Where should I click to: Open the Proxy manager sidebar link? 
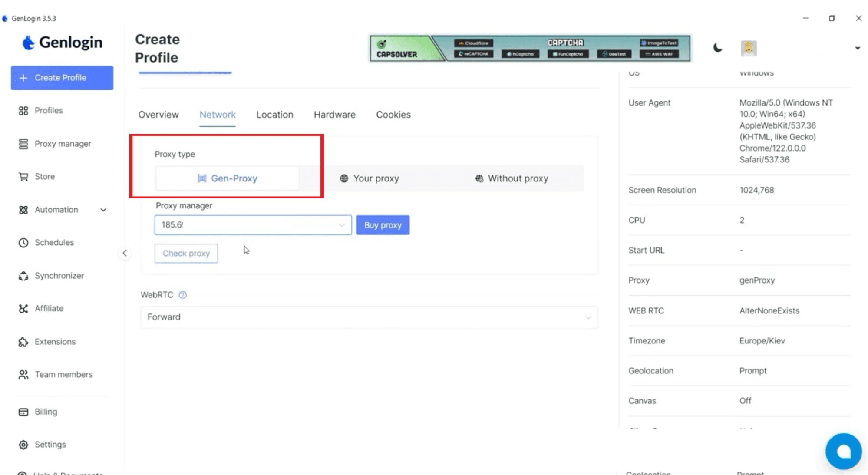point(63,144)
